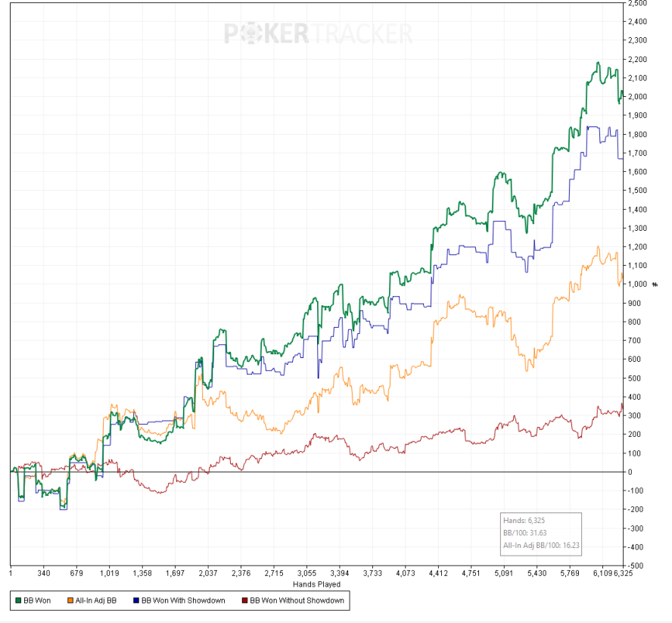Click the 2,500 label on the vertical axis

[637, 3]
